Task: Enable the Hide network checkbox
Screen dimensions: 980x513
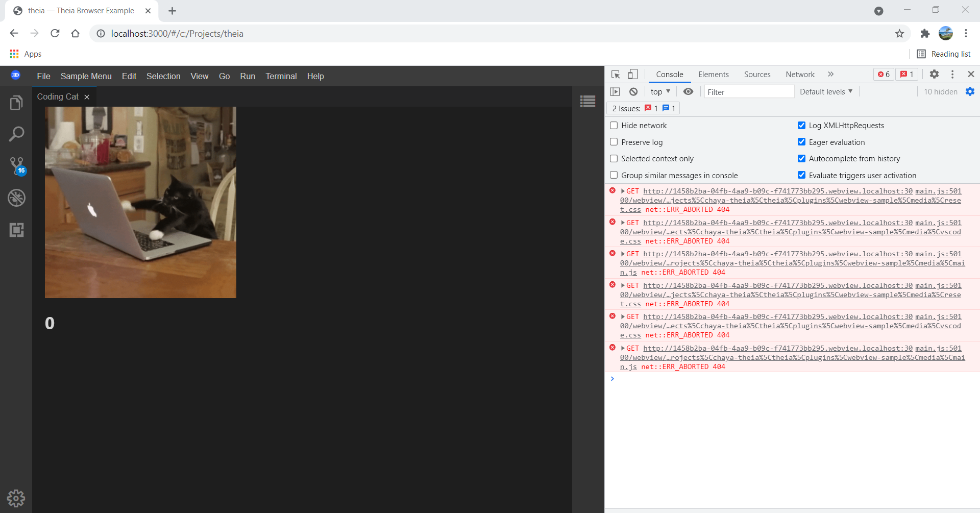Action: point(614,125)
